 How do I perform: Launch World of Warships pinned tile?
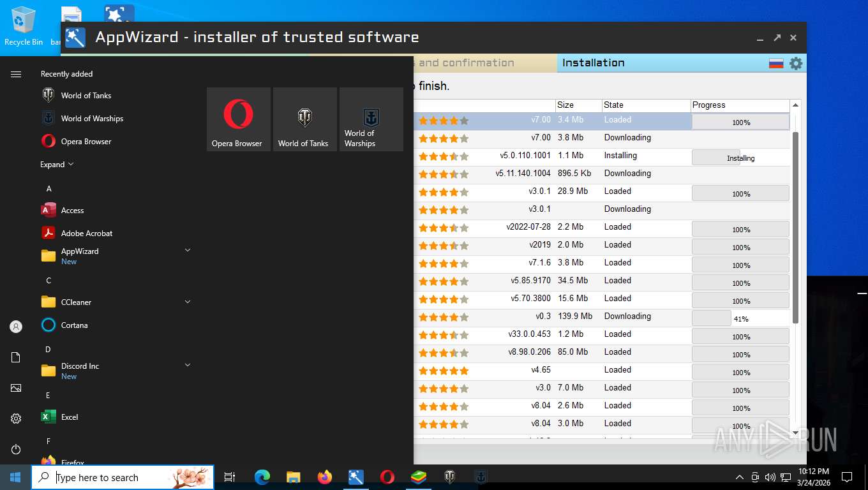371,119
